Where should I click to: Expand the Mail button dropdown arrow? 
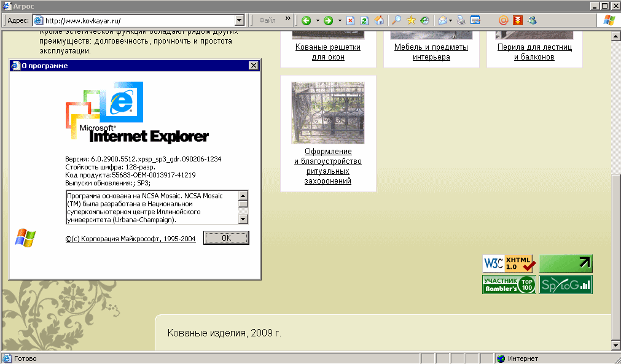coord(450,21)
